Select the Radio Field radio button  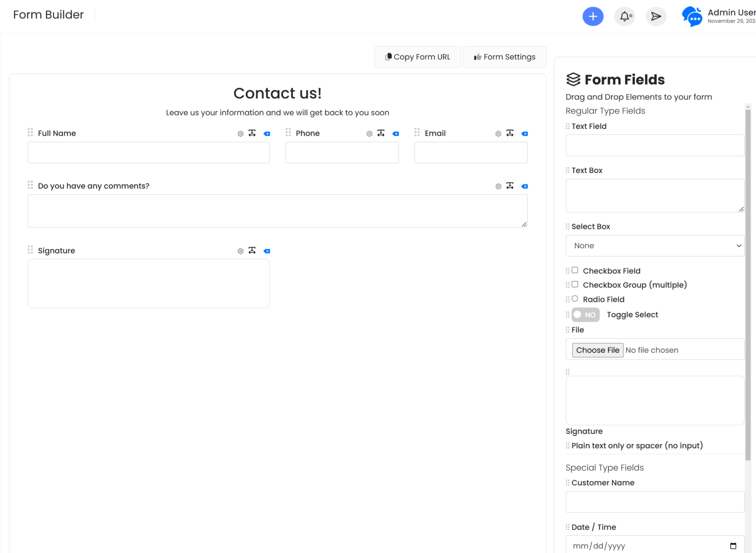(575, 299)
